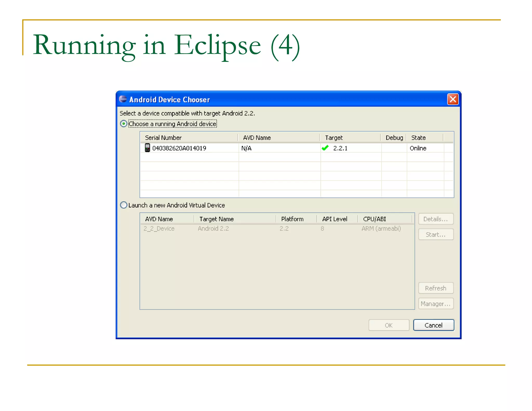This screenshot has width=532, height=411.
Task: Open the AVD Manager... button
Action: click(x=436, y=303)
